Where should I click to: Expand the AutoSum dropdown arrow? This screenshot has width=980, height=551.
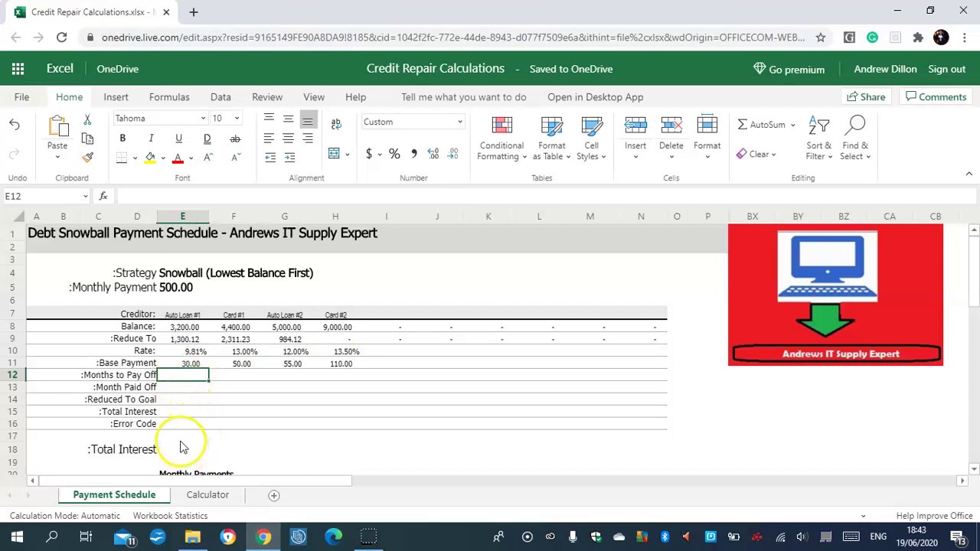(x=793, y=125)
